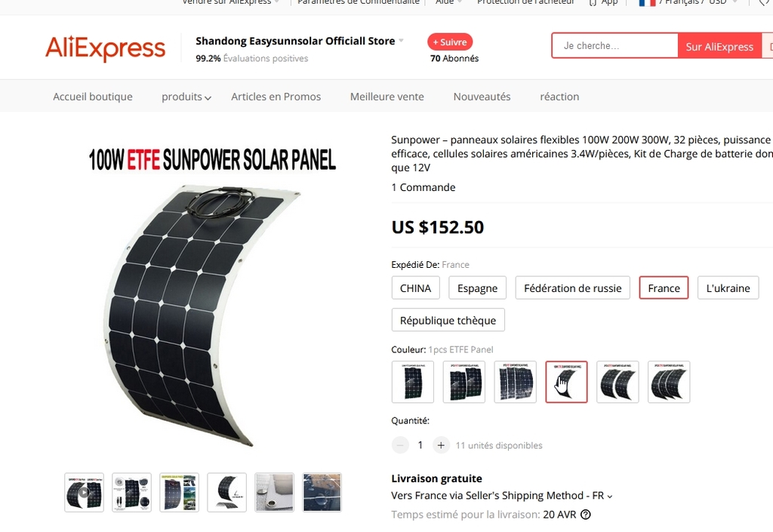The width and height of the screenshot is (773, 532).
Task: Select CHINA as shipping origin
Action: [416, 288]
